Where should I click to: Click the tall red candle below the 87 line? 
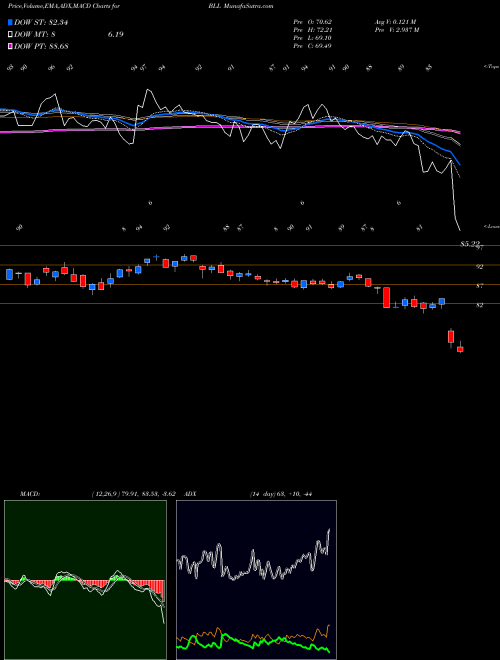[386, 298]
